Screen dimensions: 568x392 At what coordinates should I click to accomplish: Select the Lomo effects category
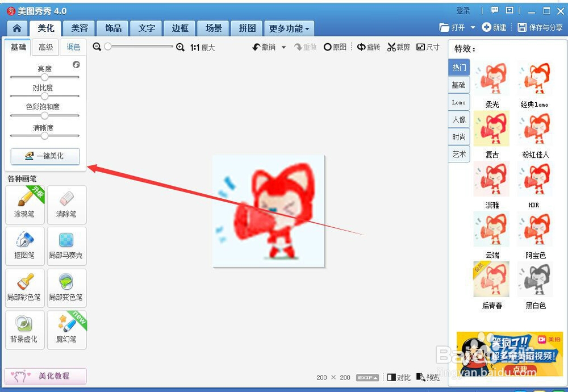tap(459, 102)
